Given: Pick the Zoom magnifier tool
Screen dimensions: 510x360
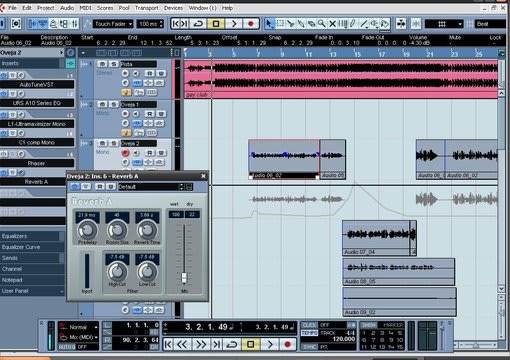Looking at the screenshot, I should 322,24.
